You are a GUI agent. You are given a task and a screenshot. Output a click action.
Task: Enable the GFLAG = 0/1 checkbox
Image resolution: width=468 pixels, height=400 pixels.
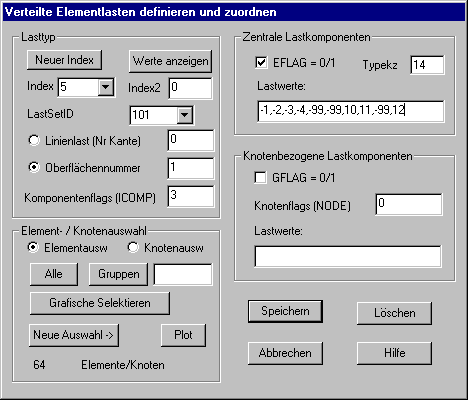tap(260, 177)
